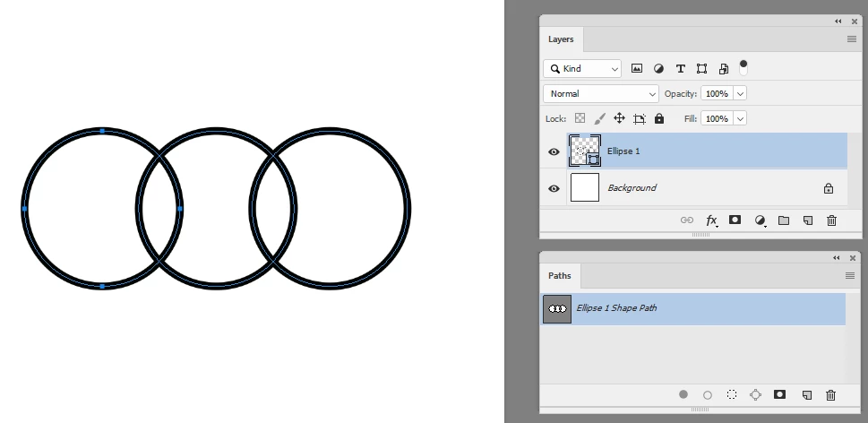Screen dimensions: 868x423
Task: Add a layer mask in Layers
Action: 735,220
